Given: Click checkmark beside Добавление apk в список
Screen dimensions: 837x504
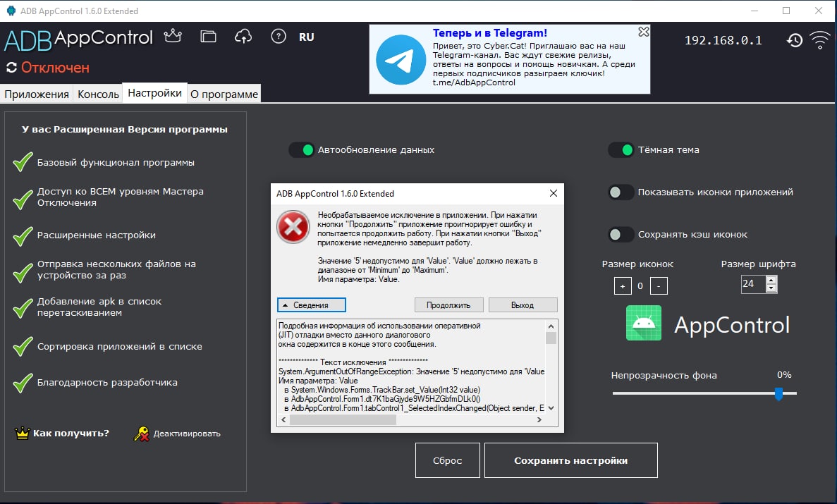Looking at the screenshot, I should coord(23,308).
